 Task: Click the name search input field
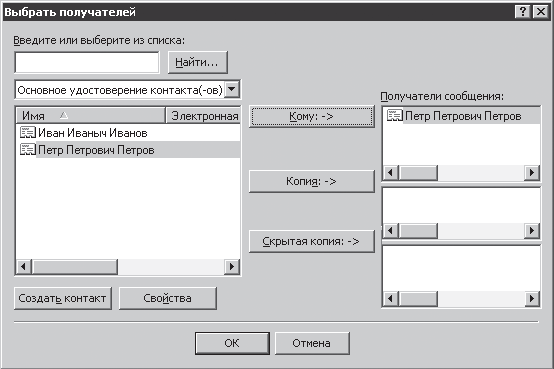87,63
